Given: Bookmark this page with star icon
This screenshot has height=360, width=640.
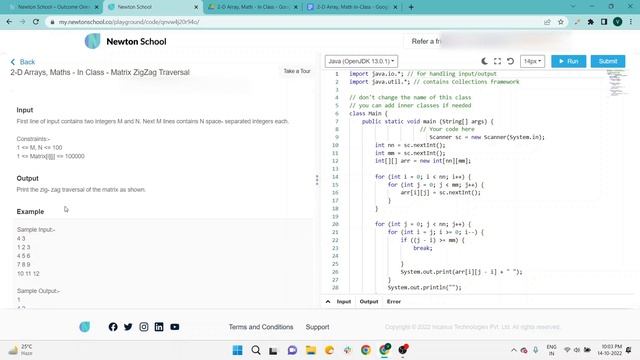Looking at the screenshot, I should (561, 22).
